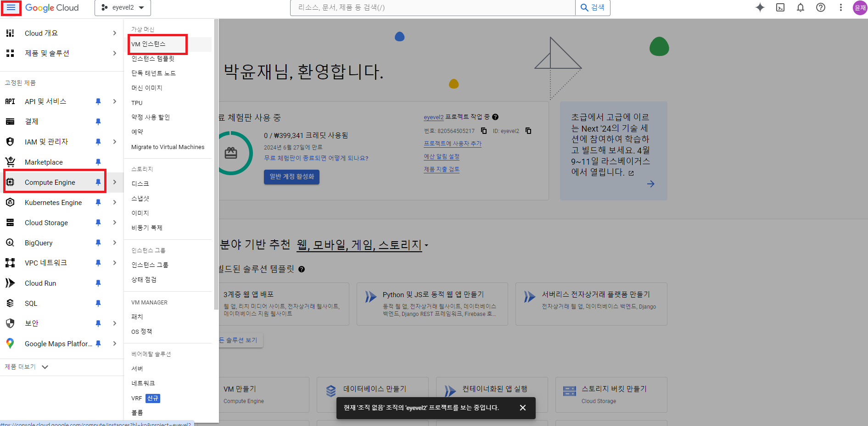This screenshot has width=868, height=426.
Task: Expand API 및 서비스 submenu arrow
Action: 115,101
